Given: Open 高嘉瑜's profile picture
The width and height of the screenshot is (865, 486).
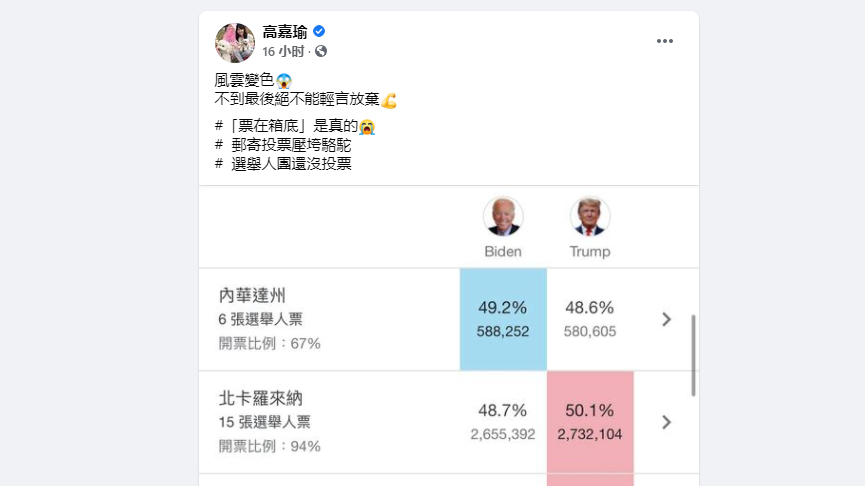Looking at the screenshot, I should (x=235, y=43).
